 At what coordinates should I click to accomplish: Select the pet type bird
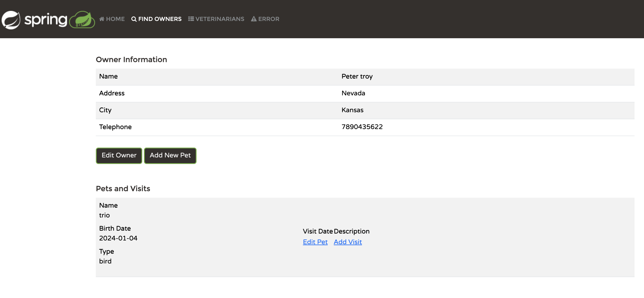[105, 261]
